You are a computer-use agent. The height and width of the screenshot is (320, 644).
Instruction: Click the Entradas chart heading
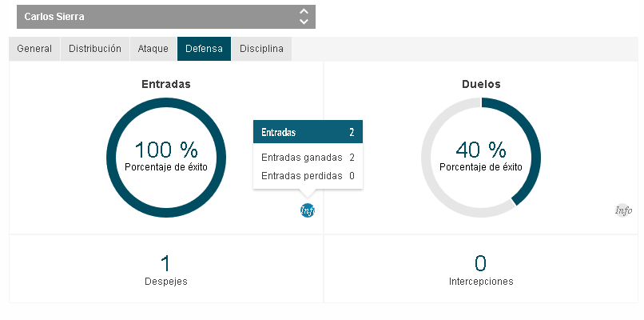pyautogui.click(x=166, y=84)
